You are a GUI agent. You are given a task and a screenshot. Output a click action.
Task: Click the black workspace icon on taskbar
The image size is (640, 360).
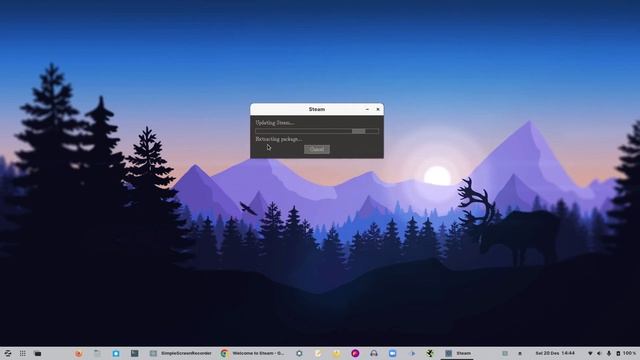tap(38, 353)
